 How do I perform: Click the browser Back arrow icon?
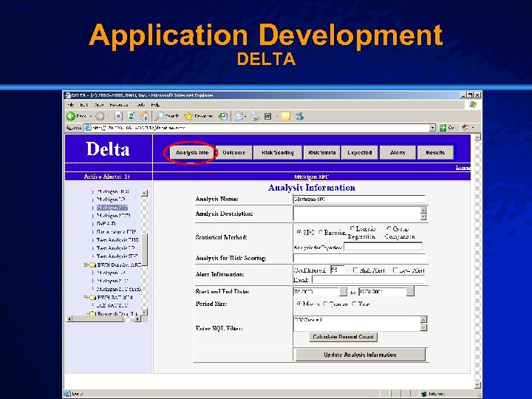[x=71, y=117]
